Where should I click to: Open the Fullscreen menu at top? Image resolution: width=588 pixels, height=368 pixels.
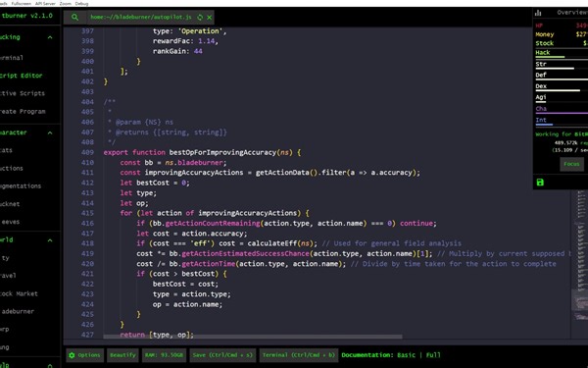(x=22, y=3)
